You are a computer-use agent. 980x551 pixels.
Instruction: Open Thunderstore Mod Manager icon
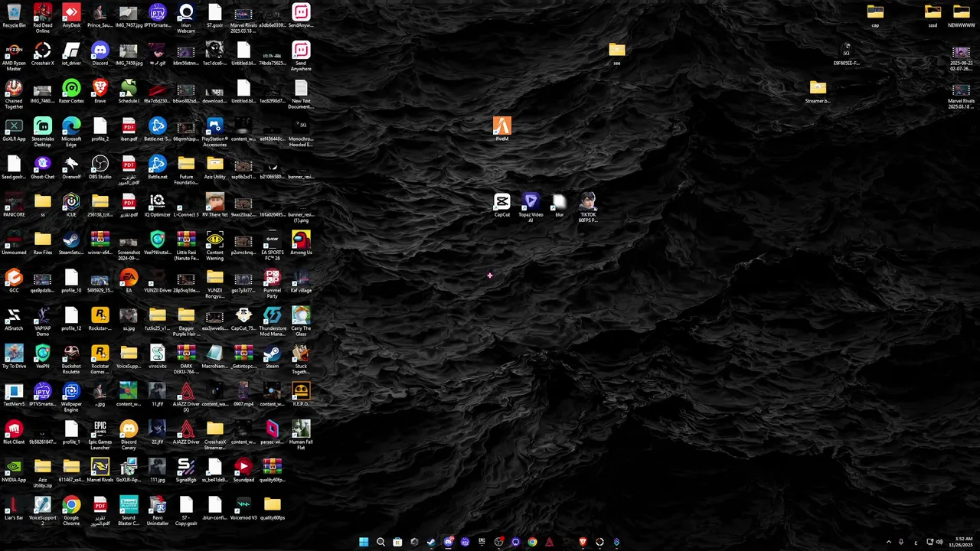tap(273, 322)
